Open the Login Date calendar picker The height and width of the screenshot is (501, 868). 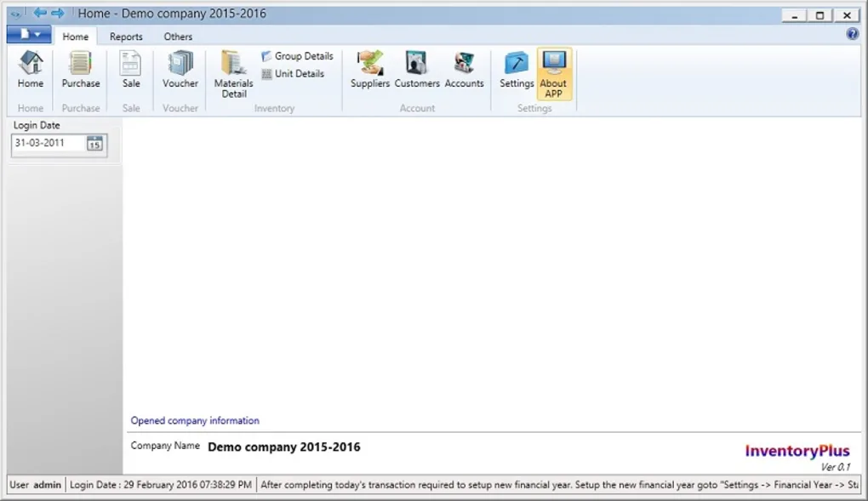pos(93,144)
